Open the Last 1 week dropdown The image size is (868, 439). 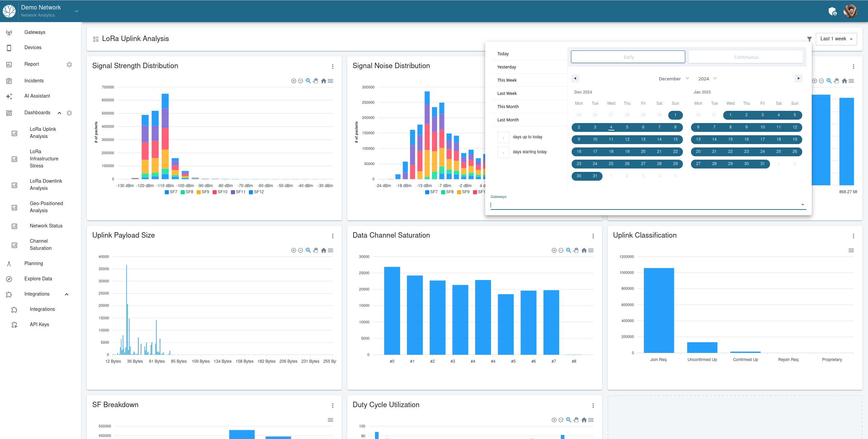point(836,39)
